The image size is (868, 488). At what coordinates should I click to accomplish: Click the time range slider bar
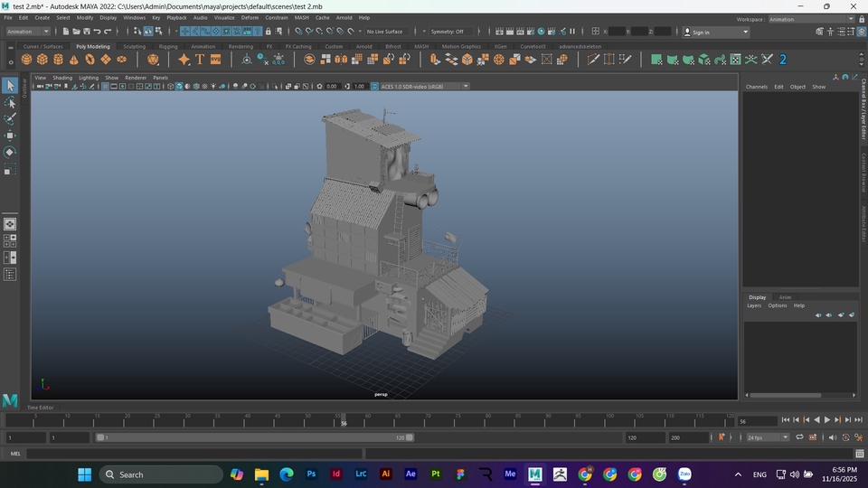pyautogui.click(x=255, y=437)
